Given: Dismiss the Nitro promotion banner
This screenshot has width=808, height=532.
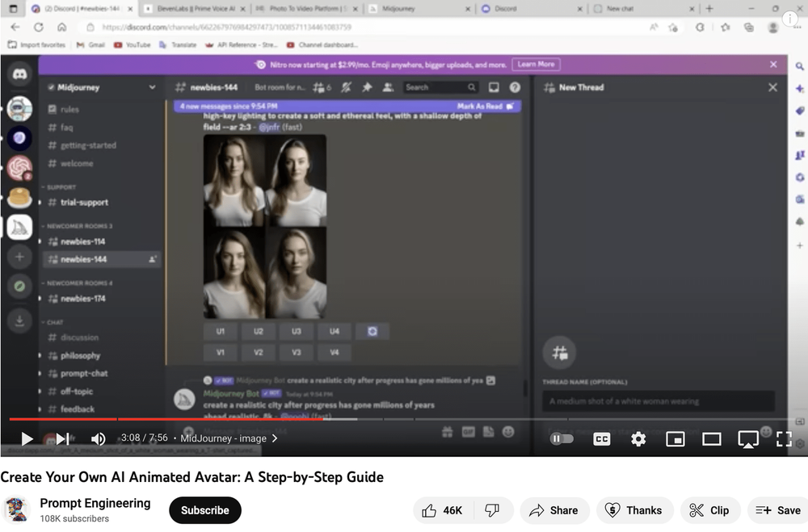Looking at the screenshot, I should 773,65.
